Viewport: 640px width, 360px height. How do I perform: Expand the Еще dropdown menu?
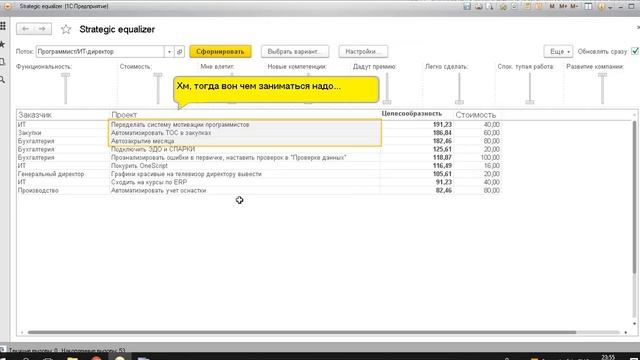click(558, 51)
